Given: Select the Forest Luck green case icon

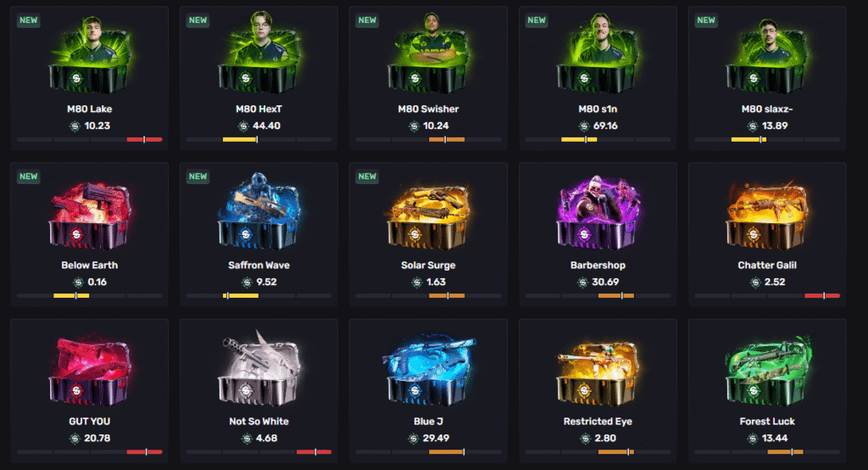Looking at the screenshot, I should coord(767,370).
